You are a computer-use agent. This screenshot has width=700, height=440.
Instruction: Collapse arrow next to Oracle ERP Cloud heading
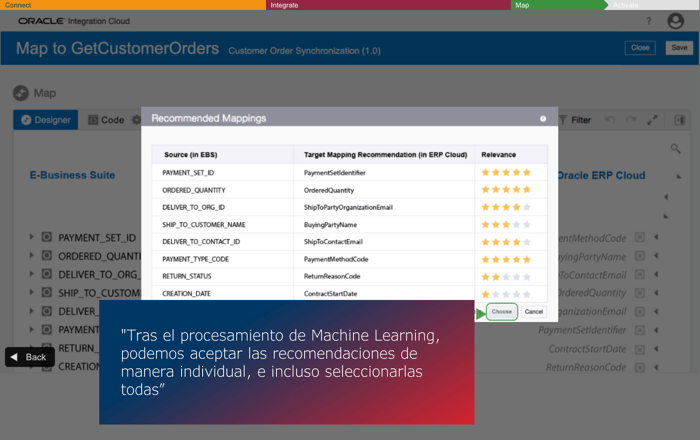point(679,176)
